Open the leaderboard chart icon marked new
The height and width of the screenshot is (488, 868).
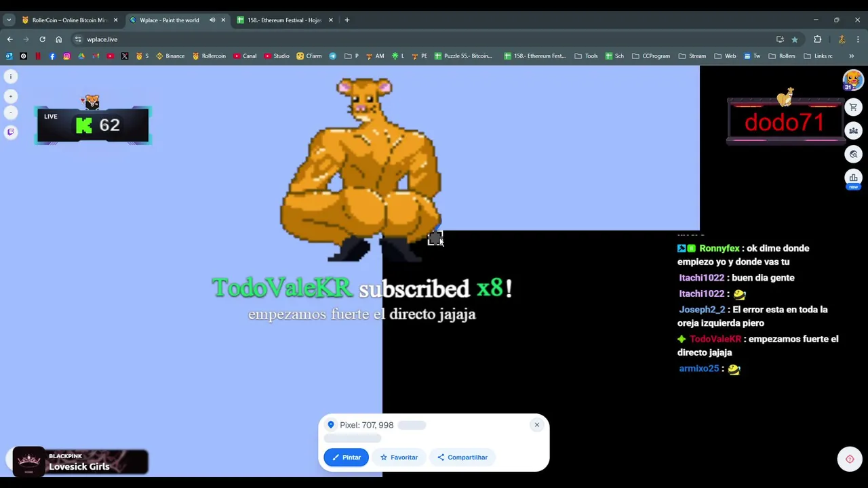click(x=854, y=178)
